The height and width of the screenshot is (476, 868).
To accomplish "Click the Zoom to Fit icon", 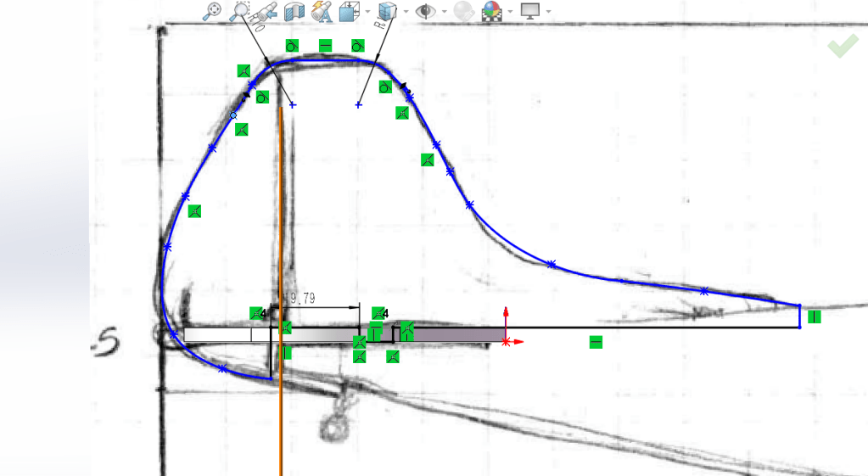I will pos(212,11).
